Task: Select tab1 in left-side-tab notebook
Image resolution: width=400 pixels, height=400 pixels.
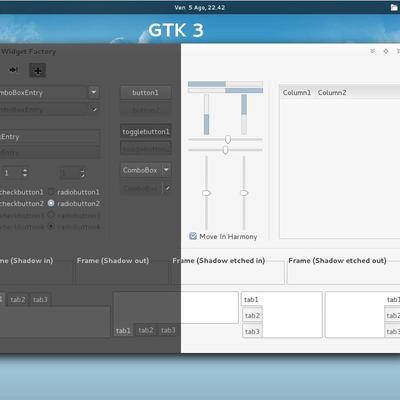Action: [x=251, y=299]
